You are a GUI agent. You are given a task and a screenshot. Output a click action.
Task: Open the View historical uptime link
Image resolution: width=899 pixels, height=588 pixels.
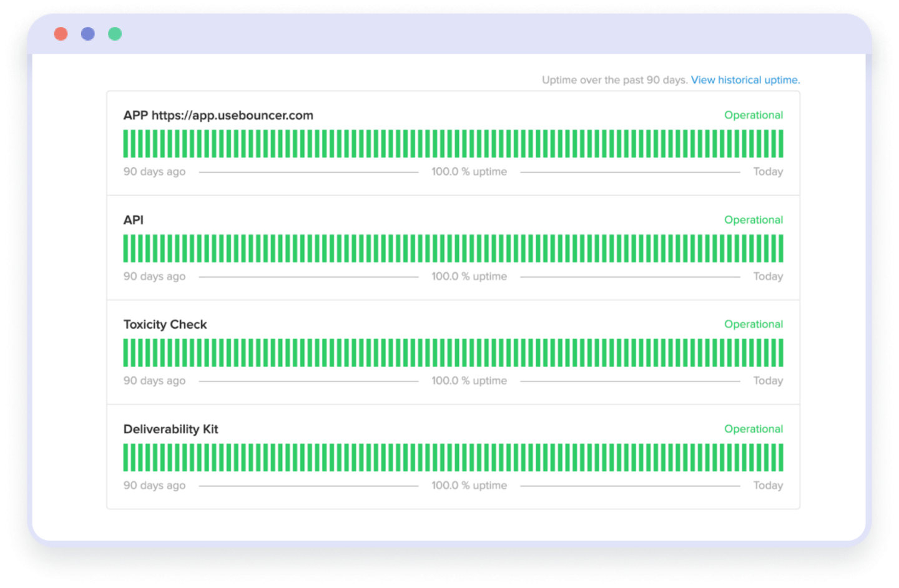point(745,80)
